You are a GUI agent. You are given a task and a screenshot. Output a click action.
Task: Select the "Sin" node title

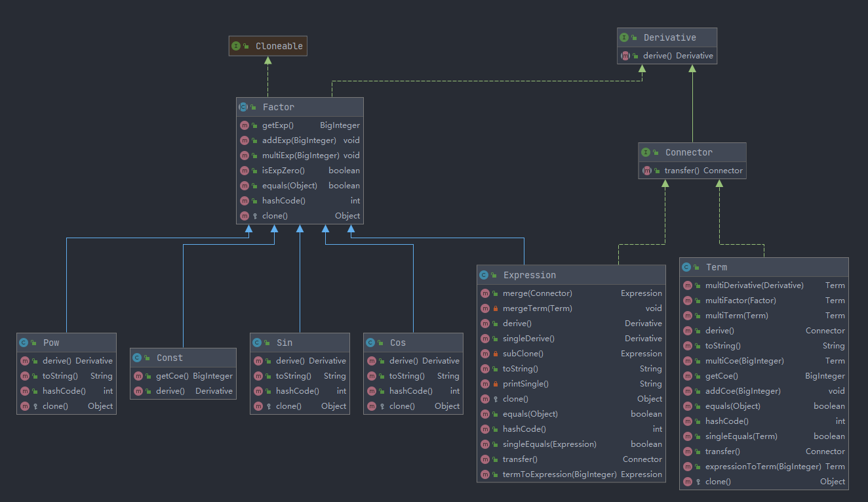click(285, 343)
